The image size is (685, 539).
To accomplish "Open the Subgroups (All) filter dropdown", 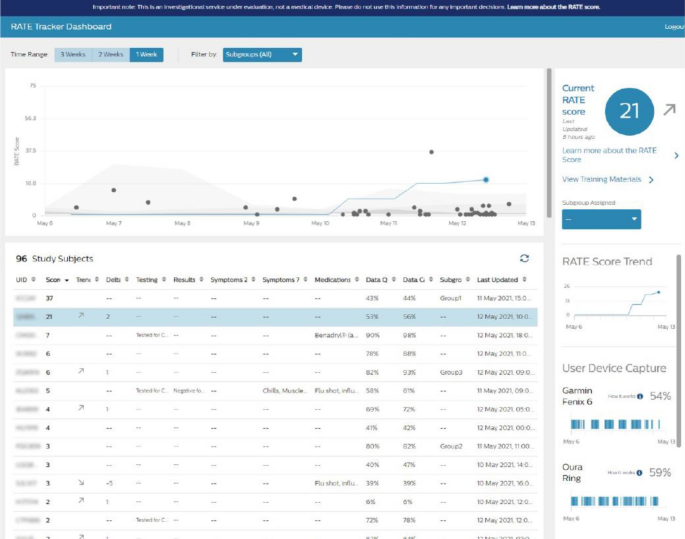I will point(261,54).
